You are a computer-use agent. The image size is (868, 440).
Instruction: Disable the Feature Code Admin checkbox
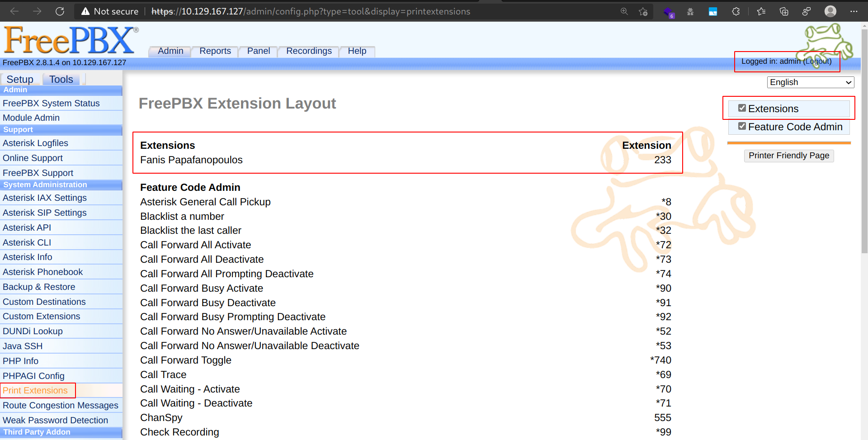pos(742,126)
